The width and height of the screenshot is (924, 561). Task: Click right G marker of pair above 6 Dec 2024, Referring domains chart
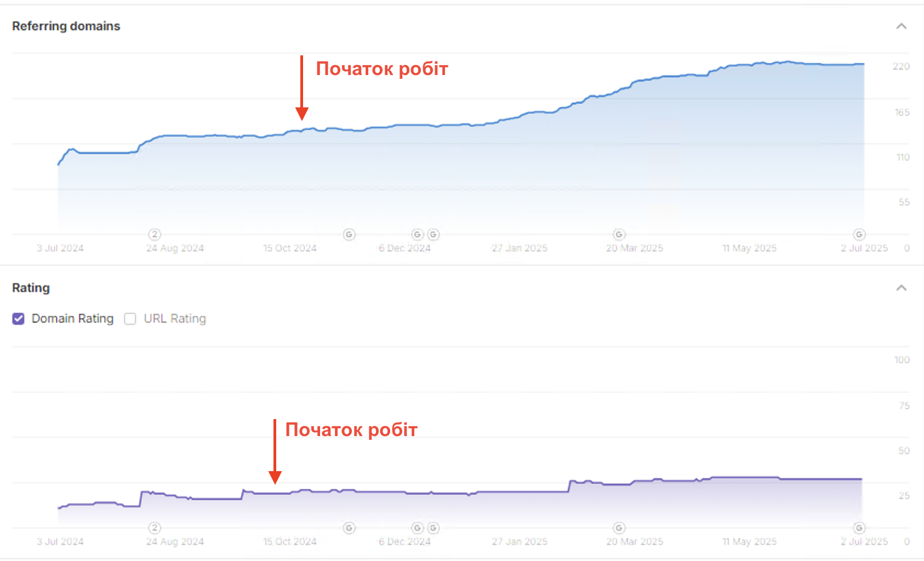pos(434,234)
